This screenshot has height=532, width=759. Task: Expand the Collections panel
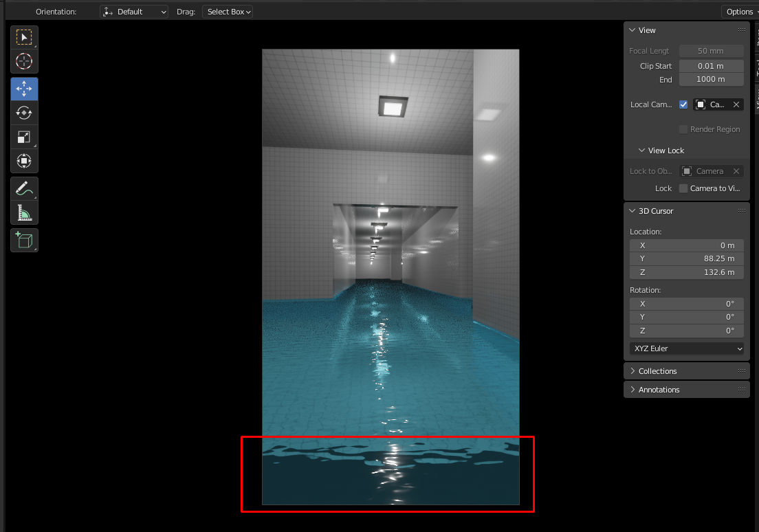point(632,370)
